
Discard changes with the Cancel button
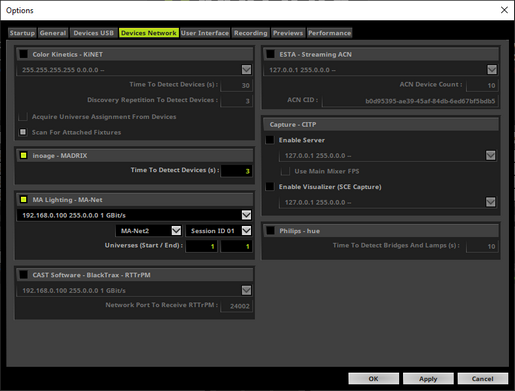coord(483,379)
